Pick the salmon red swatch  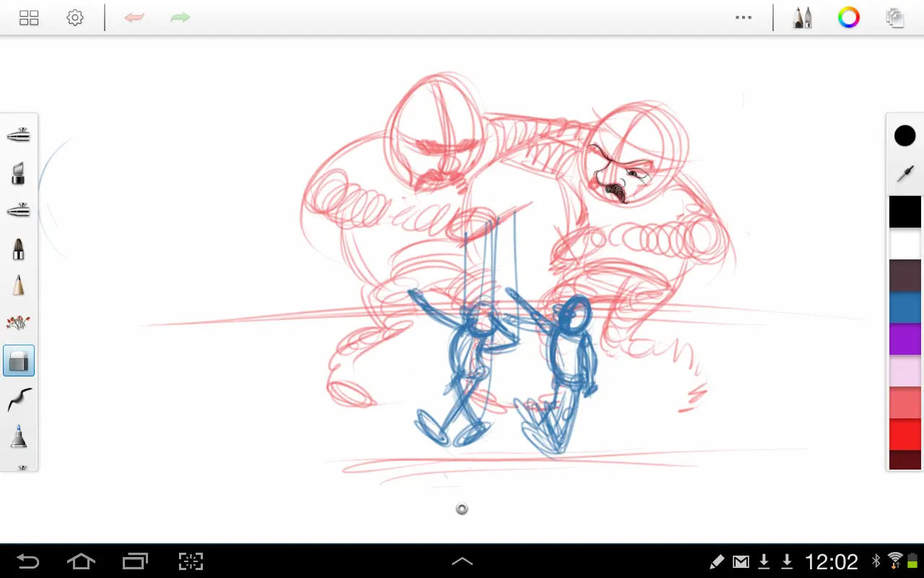pos(905,402)
